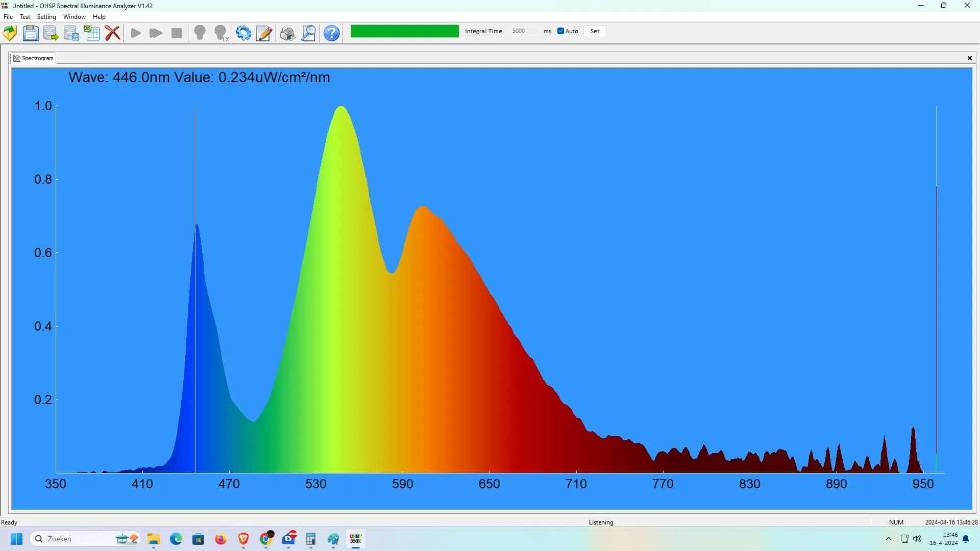Open the Test menu

click(24, 17)
